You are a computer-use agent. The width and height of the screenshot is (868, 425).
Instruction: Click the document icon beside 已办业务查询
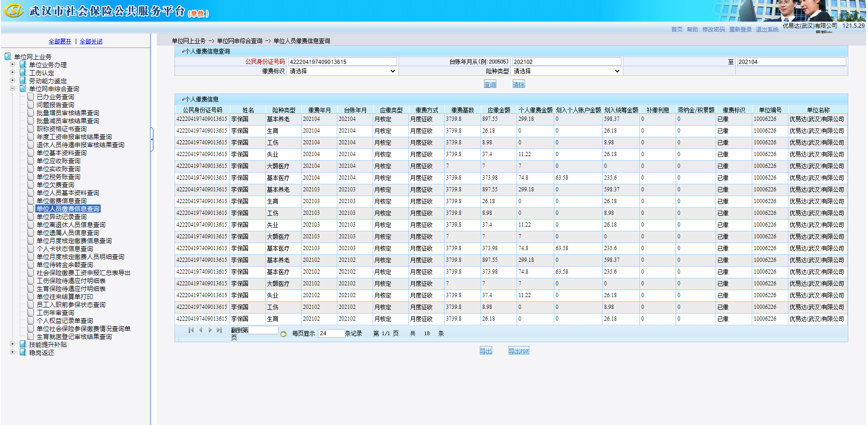click(x=31, y=97)
